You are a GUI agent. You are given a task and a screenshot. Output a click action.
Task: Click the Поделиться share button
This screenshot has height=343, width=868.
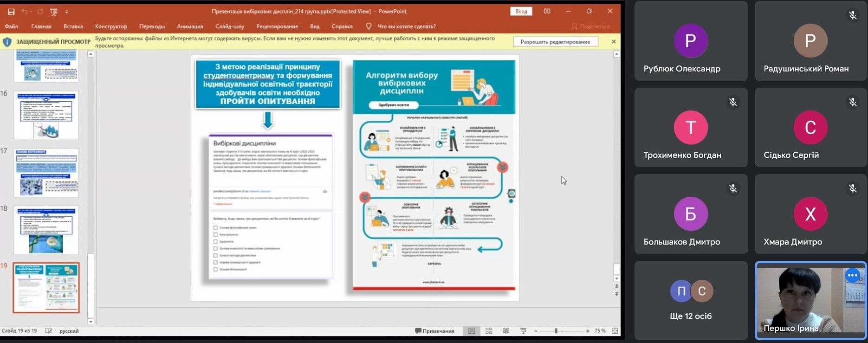point(591,26)
